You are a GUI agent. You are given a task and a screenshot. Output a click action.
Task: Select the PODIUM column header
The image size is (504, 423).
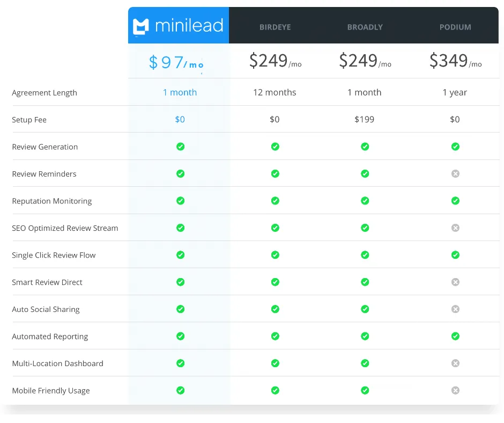coord(455,27)
